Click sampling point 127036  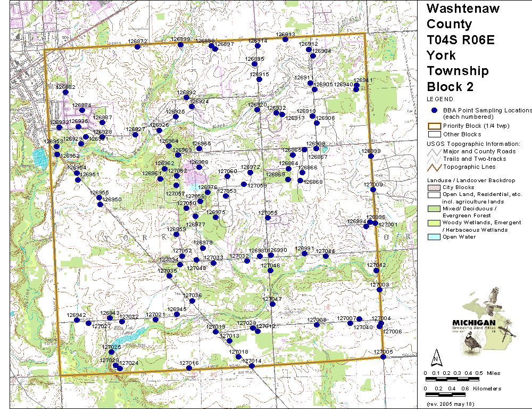pos(192,301)
